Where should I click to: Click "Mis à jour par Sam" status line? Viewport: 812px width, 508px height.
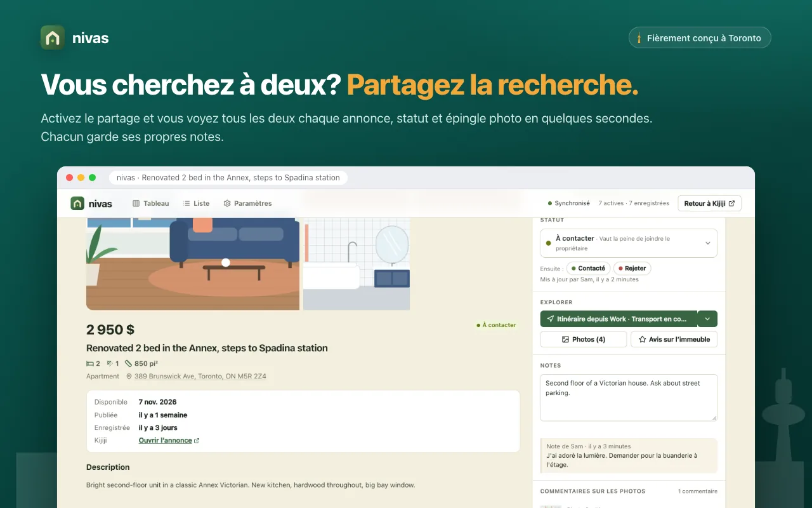click(589, 279)
